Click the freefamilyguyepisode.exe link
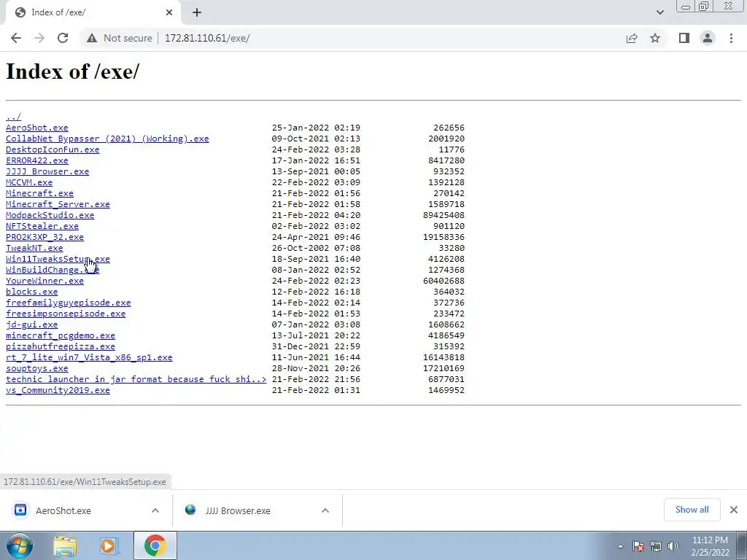 pyautogui.click(x=68, y=303)
